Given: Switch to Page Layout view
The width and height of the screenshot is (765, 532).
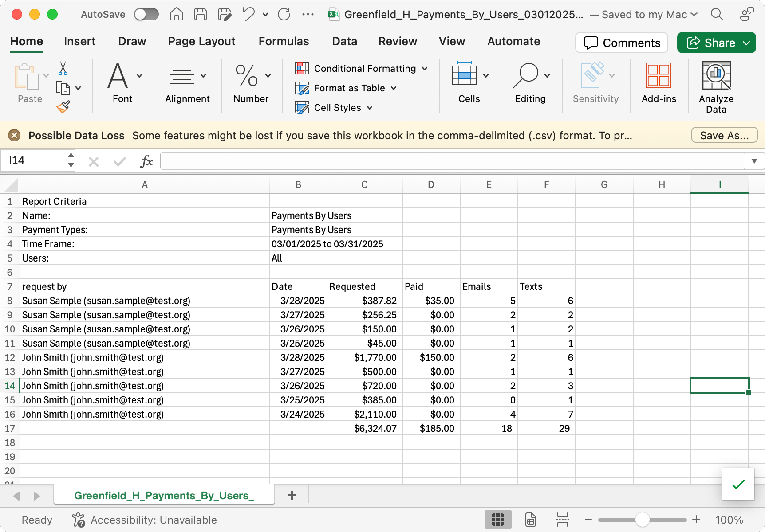Looking at the screenshot, I should (x=531, y=520).
